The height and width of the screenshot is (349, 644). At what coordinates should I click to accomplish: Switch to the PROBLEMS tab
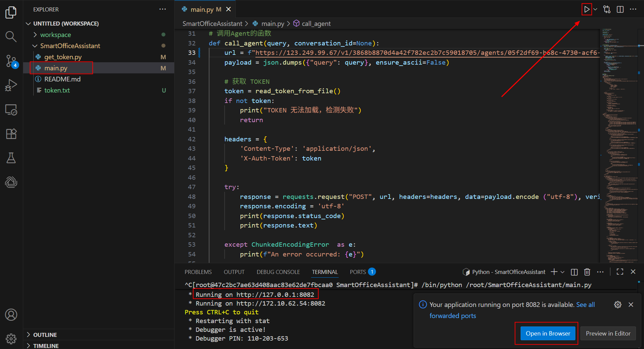198,272
